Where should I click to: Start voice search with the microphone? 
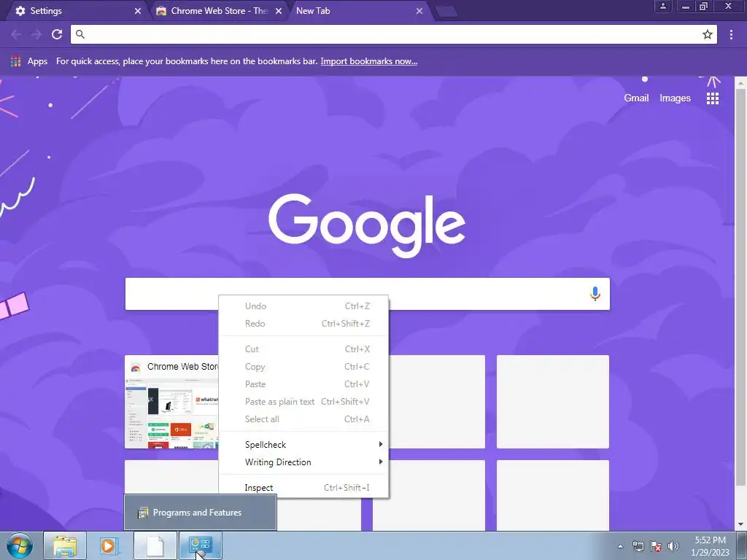pos(595,294)
